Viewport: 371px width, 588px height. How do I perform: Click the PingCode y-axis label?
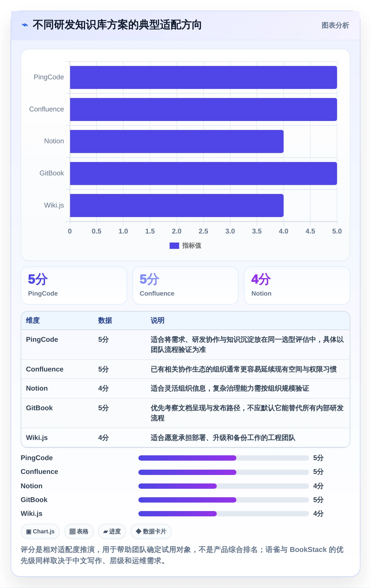coord(49,77)
